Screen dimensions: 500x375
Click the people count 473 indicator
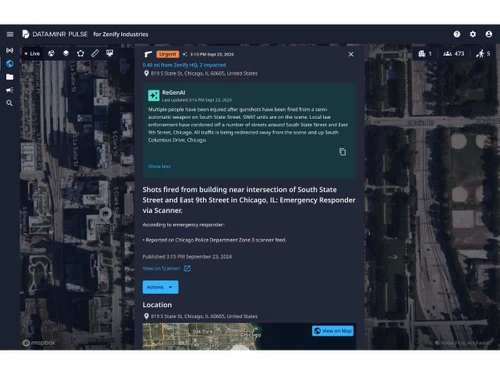(453, 53)
